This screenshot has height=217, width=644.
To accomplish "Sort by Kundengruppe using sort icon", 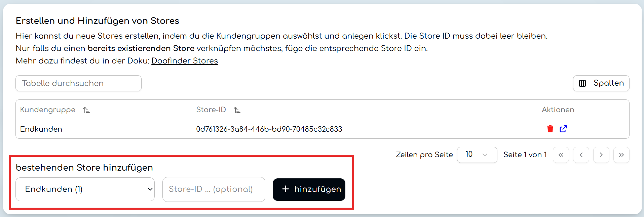I will (x=86, y=110).
